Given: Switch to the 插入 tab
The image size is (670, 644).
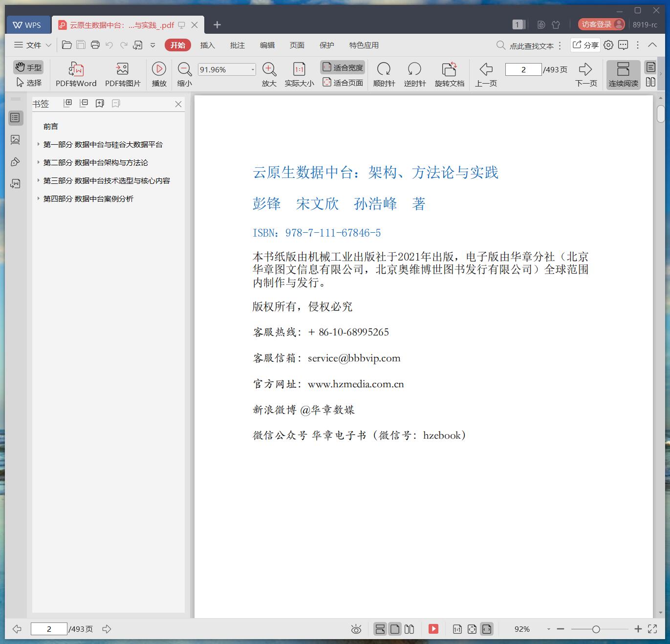Looking at the screenshot, I should [207, 45].
